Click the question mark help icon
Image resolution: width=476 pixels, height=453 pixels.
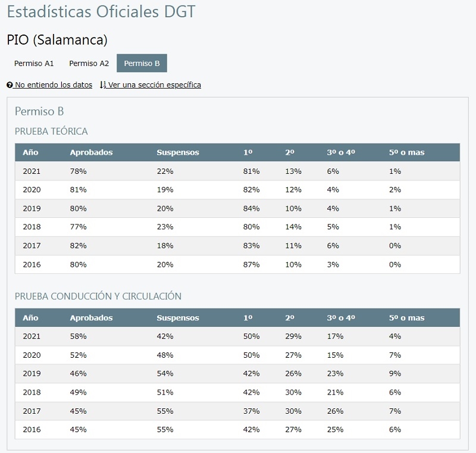[x=10, y=85]
